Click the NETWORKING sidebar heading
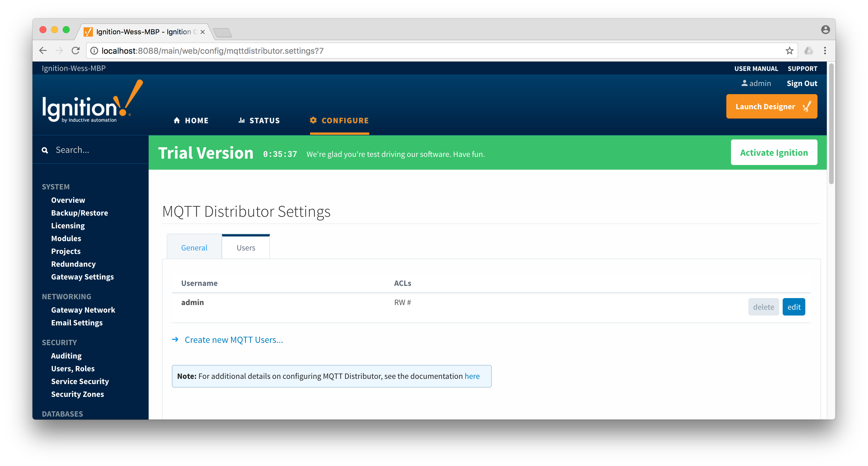The image size is (868, 466). tap(66, 296)
